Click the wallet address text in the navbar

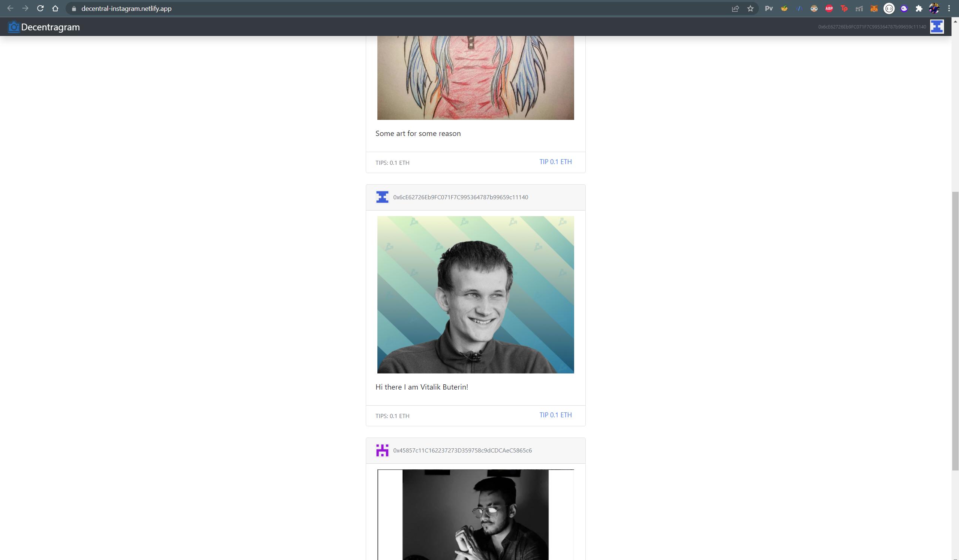[872, 27]
